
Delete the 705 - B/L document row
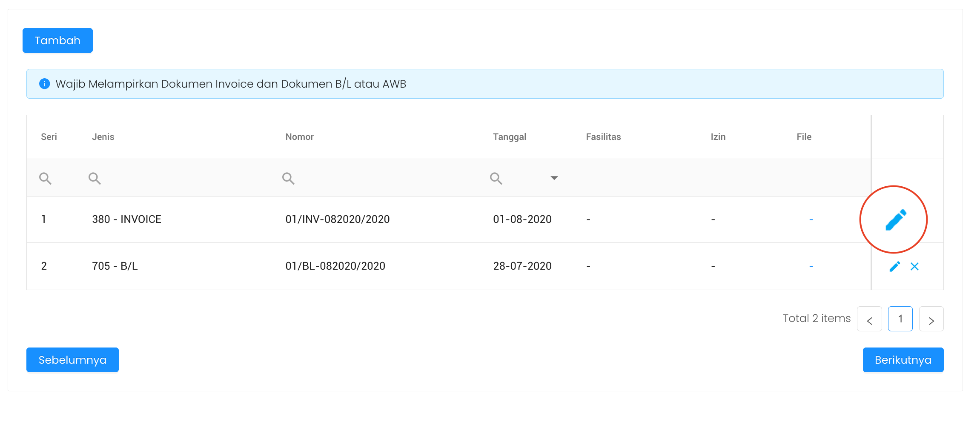(914, 267)
